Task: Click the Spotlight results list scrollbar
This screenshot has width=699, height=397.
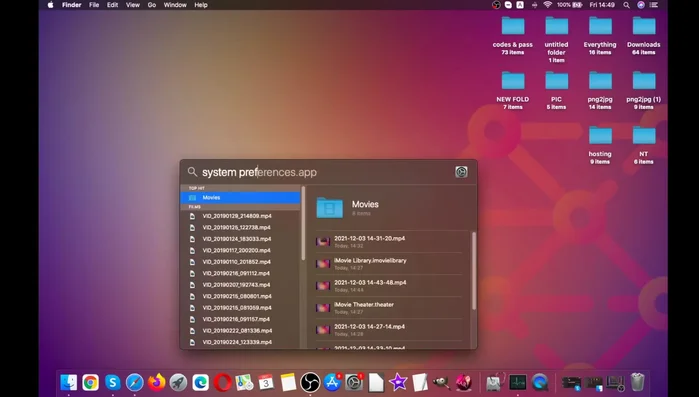Action: (x=303, y=224)
